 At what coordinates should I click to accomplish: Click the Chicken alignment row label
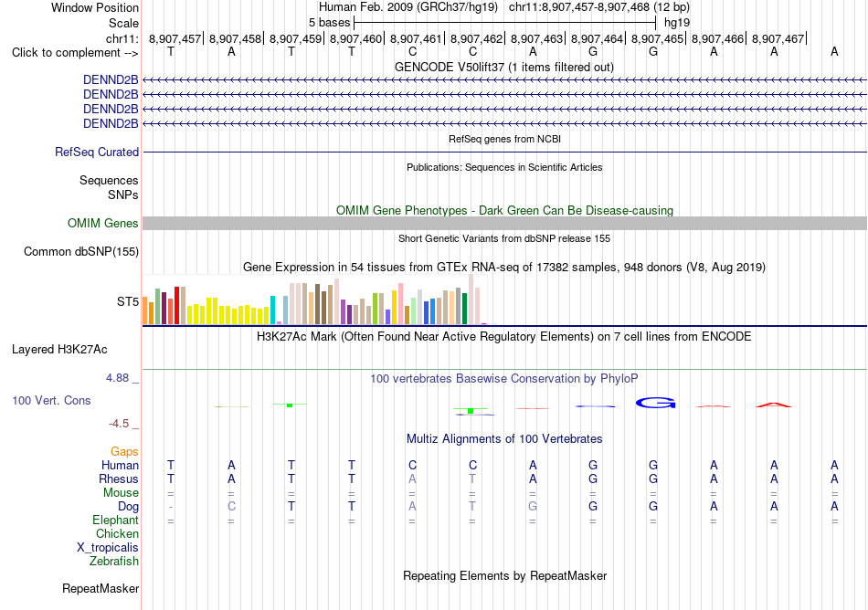(117, 533)
